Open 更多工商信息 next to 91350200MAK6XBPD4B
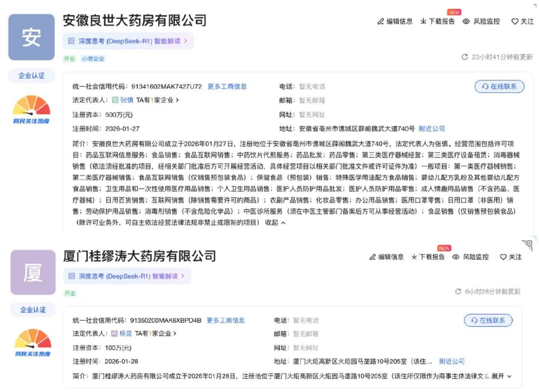539x392 pixels. [226, 321]
